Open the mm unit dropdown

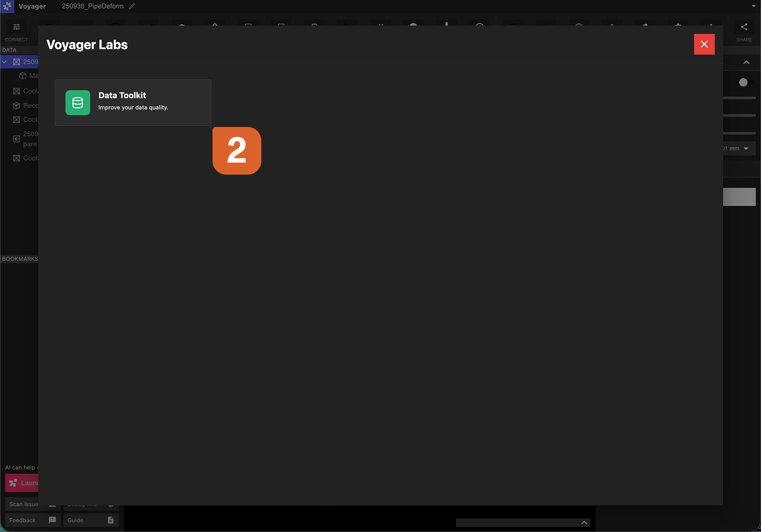pyautogui.click(x=739, y=148)
